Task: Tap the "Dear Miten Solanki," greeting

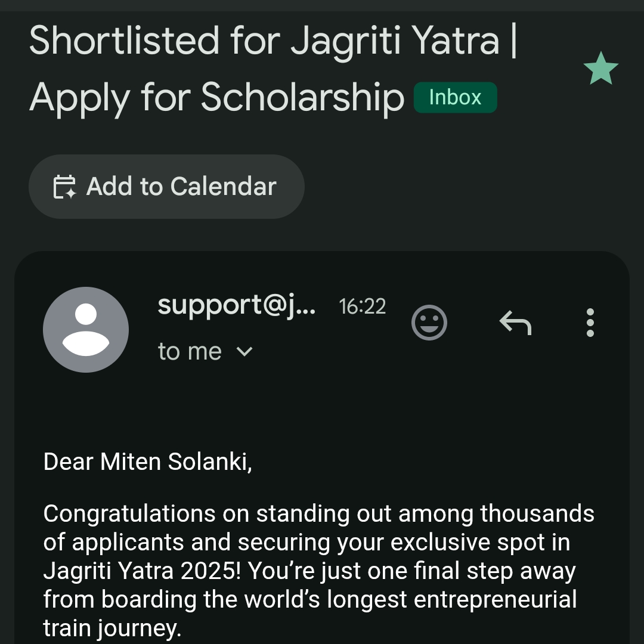Action: 148,462
